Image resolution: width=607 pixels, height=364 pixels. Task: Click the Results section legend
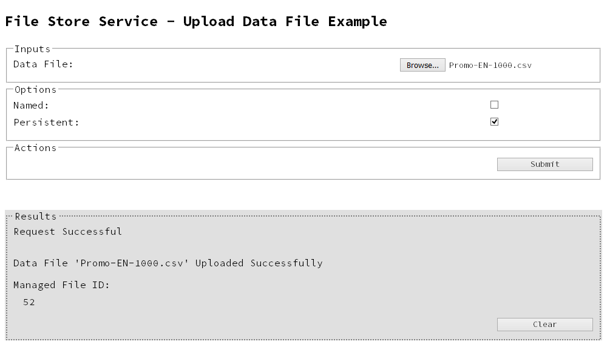[36, 216]
